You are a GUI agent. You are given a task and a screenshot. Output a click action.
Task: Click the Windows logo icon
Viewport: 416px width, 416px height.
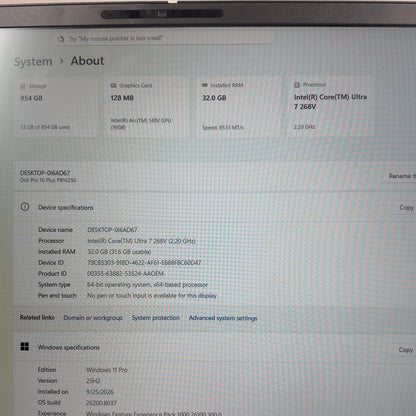[25, 347]
